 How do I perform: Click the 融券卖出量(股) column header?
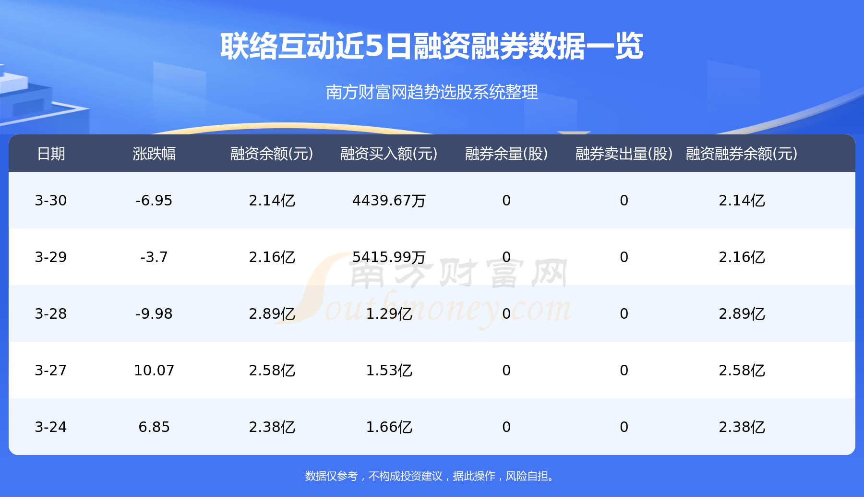pos(624,154)
